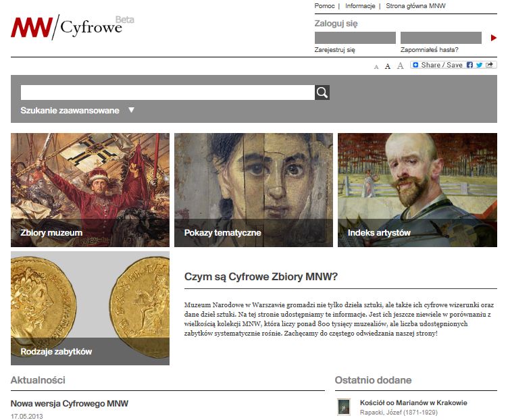Viewport: 508px width, 420px height.
Task: Expand the Szukanie zaawansowane triangle
Action: [x=131, y=110]
